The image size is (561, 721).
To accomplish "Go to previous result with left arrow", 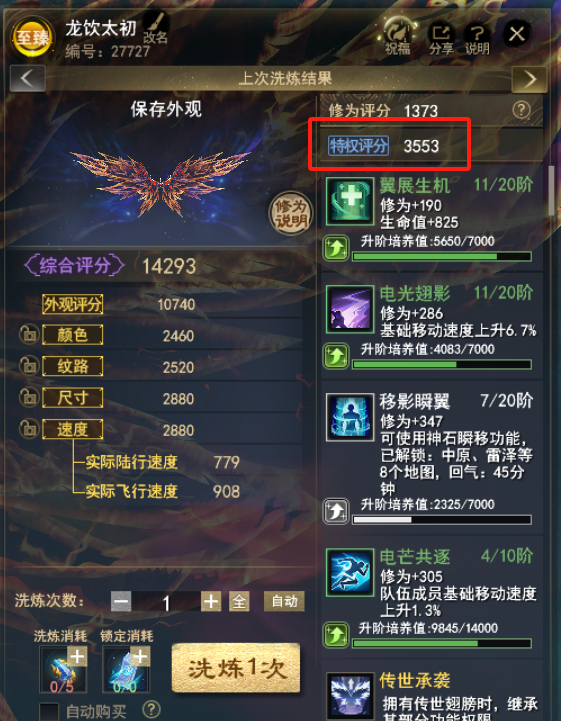I will [x=28, y=79].
